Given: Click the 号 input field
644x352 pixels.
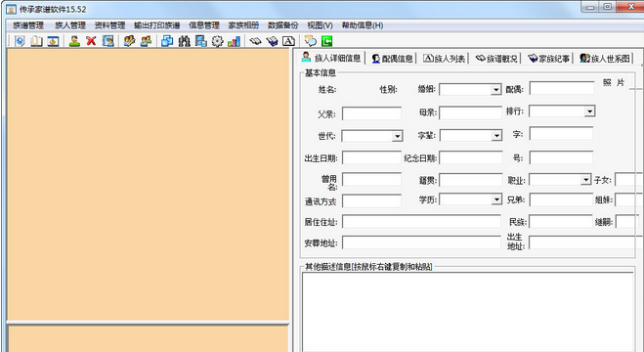Looking at the screenshot, I should tap(561, 157).
